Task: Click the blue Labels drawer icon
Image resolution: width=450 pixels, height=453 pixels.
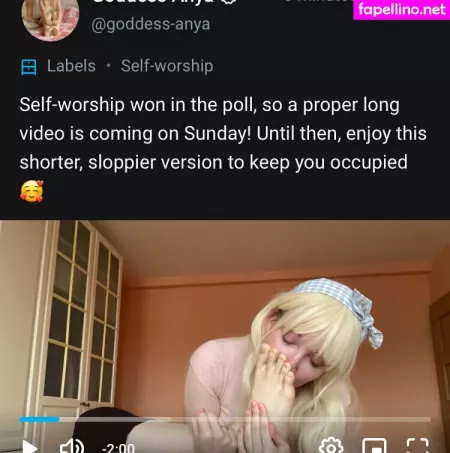Action: pos(29,67)
